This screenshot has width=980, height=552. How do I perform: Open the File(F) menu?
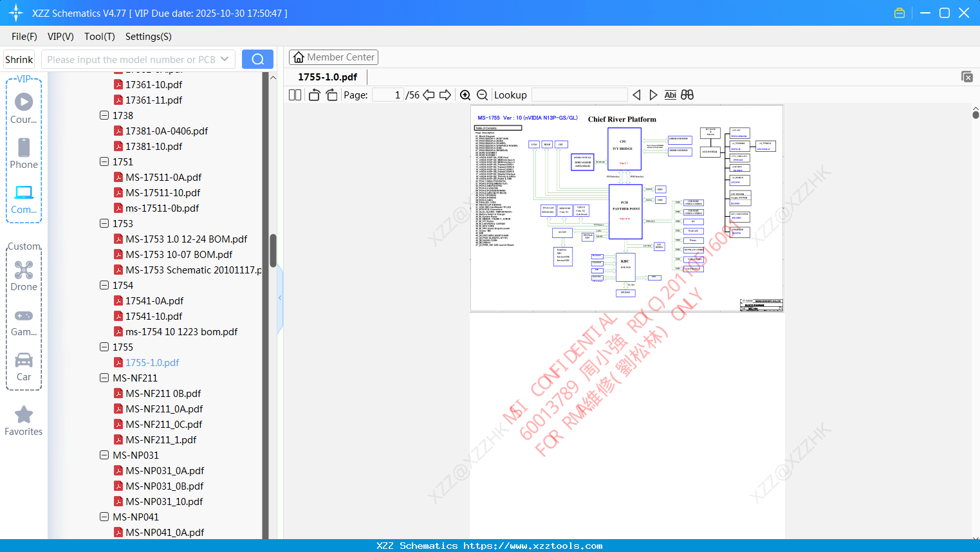24,37
